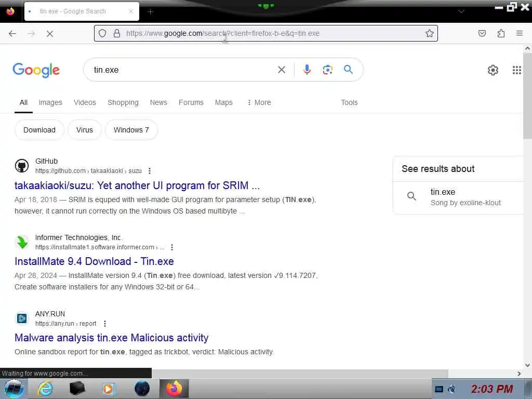The width and height of the screenshot is (532, 399).
Task: Apply the Virus suggestion chip
Action: (85, 130)
